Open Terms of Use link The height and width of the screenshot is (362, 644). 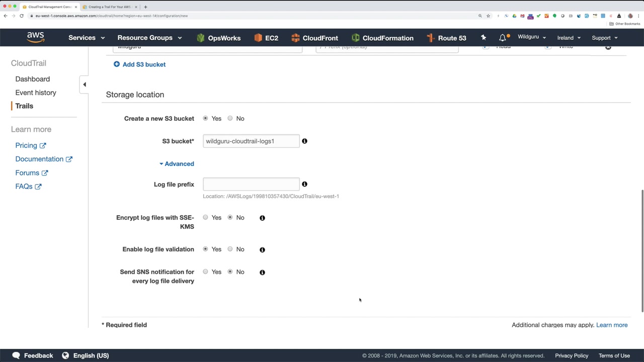coord(614,355)
